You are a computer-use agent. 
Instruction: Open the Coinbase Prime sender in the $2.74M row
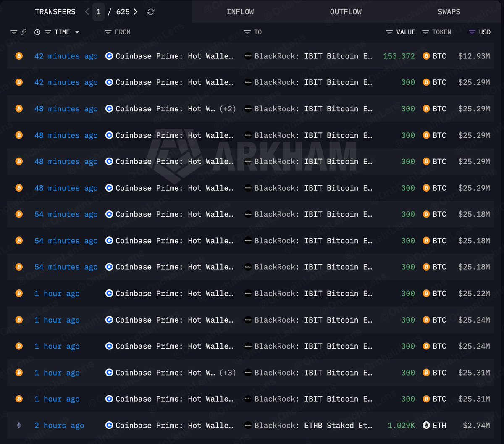click(174, 425)
